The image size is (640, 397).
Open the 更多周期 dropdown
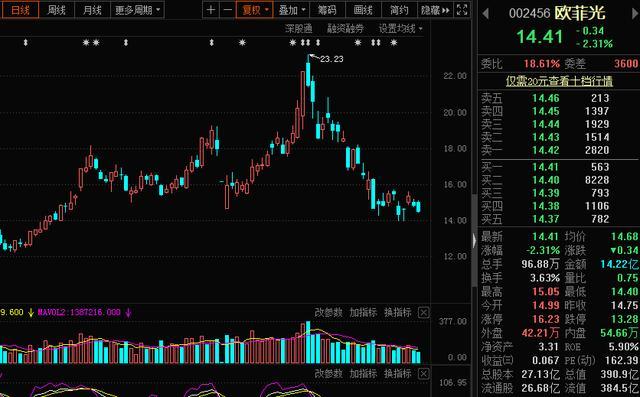point(138,10)
